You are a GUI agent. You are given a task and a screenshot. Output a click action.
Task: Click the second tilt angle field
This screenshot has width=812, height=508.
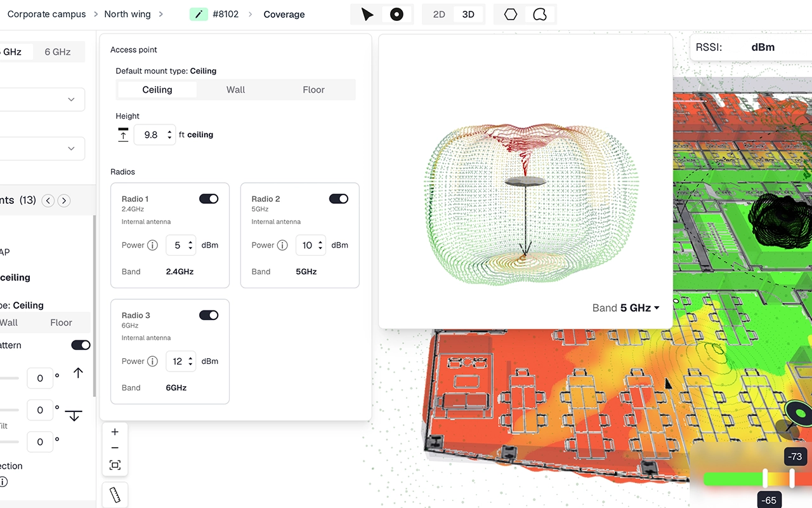point(40,410)
